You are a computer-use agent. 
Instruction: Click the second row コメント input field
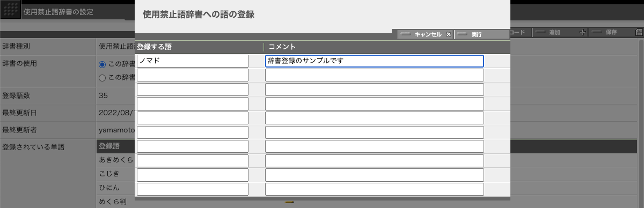[375, 75]
